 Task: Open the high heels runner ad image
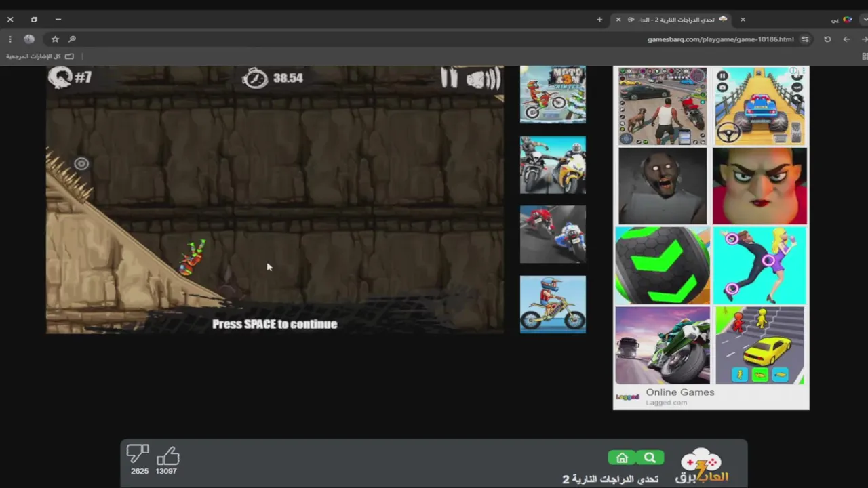[x=759, y=265]
